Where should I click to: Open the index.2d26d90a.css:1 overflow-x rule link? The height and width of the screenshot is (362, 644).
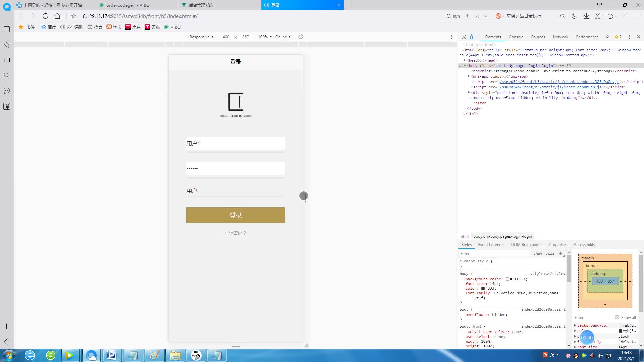pos(543,309)
